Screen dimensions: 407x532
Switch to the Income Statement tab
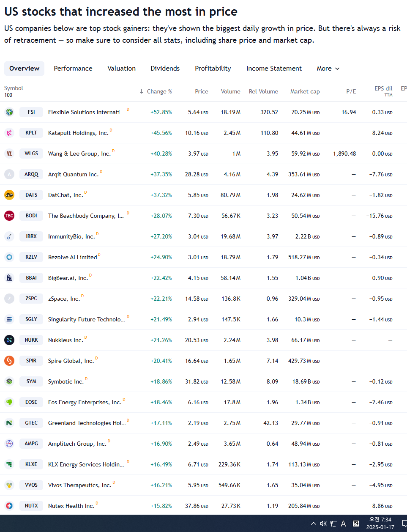pos(274,69)
